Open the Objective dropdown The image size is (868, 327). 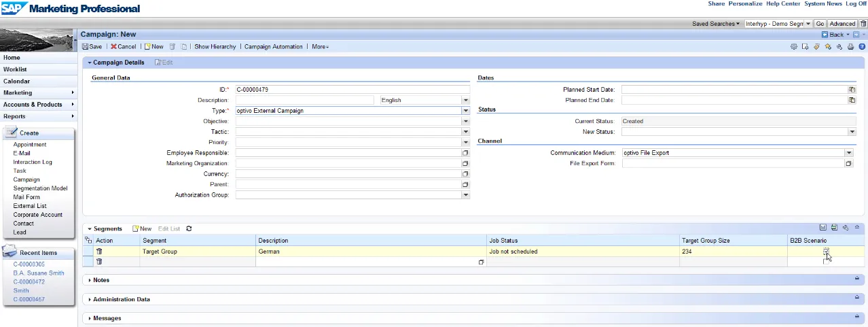[x=466, y=121]
